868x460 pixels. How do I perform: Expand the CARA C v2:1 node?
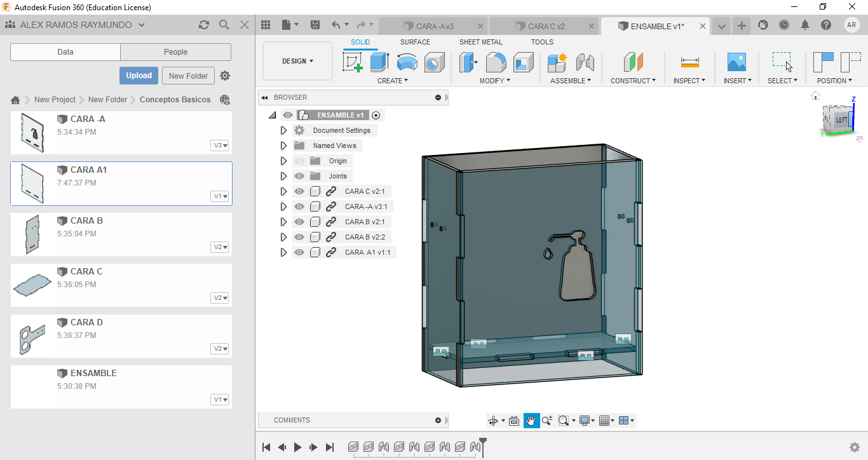283,191
